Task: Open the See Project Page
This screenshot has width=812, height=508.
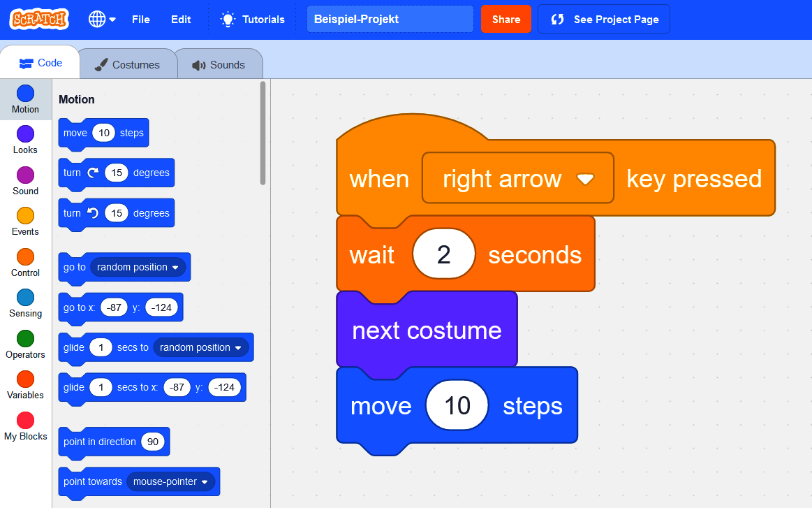Action: click(603, 19)
